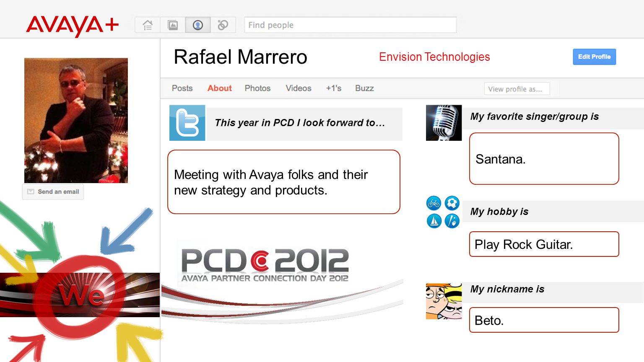The image size is (644, 362).
Task: Click the microphone image icon
Action: [444, 123]
